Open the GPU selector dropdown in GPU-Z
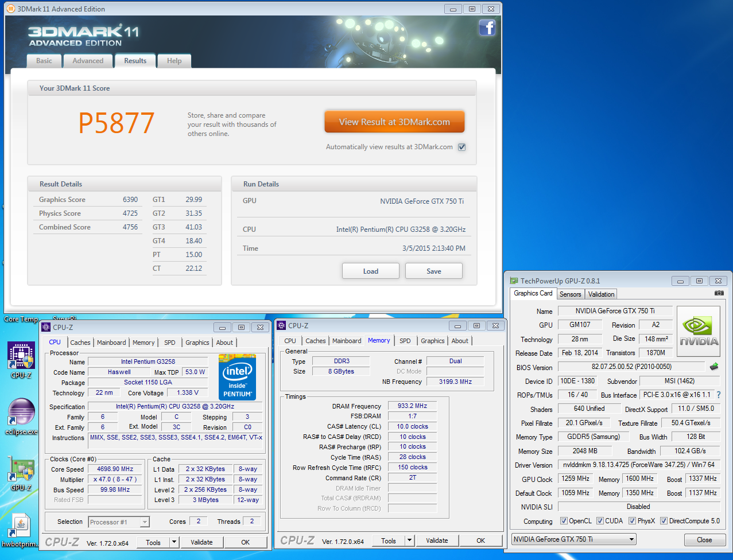 tap(574, 539)
